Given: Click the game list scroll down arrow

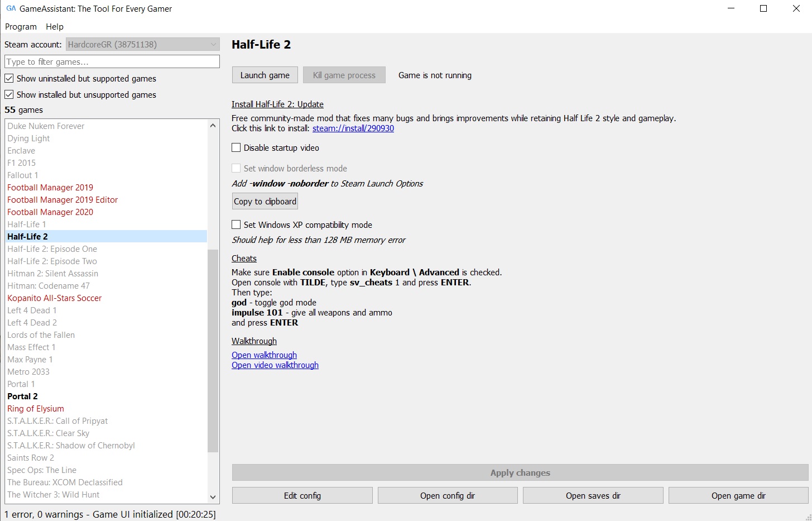Looking at the screenshot, I should tap(213, 497).
